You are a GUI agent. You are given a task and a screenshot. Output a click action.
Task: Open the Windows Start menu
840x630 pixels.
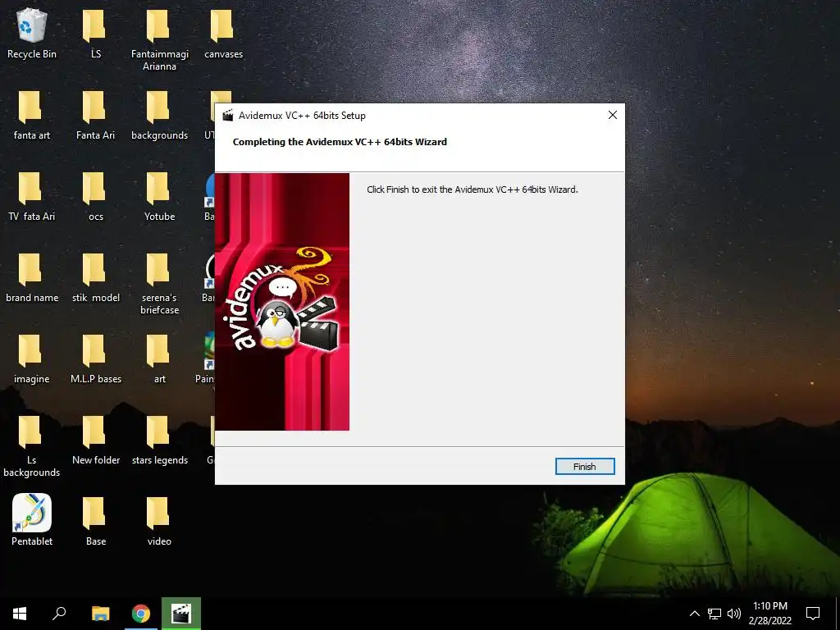[x=20, y=614]
